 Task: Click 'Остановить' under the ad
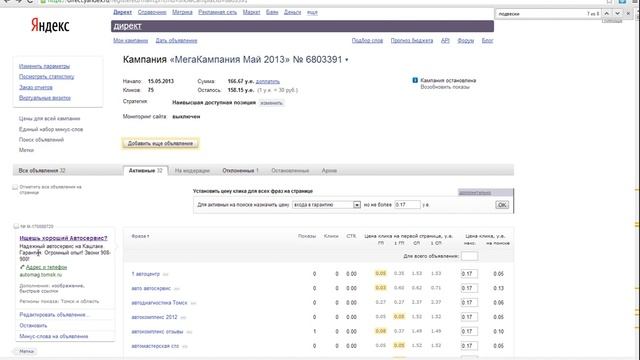[33, 326]
